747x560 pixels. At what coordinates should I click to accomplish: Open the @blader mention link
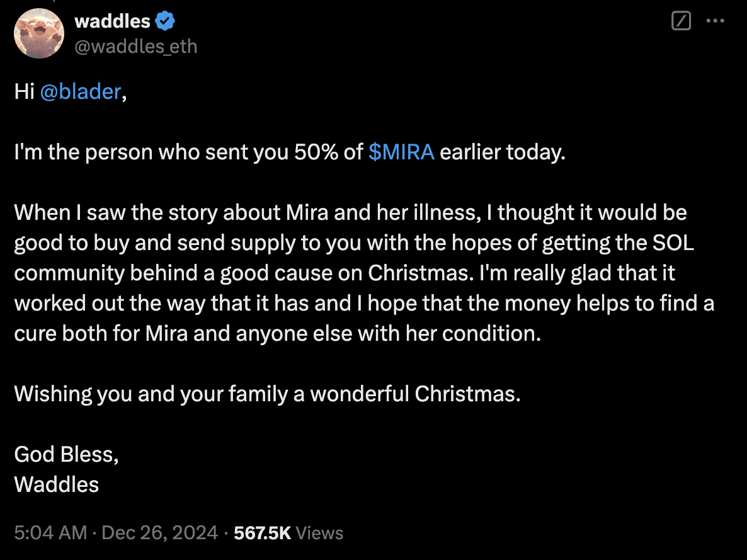81,91
